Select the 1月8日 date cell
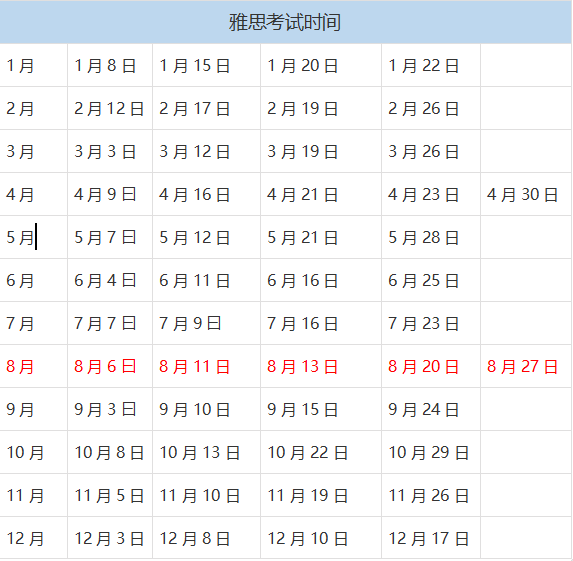 110,65
